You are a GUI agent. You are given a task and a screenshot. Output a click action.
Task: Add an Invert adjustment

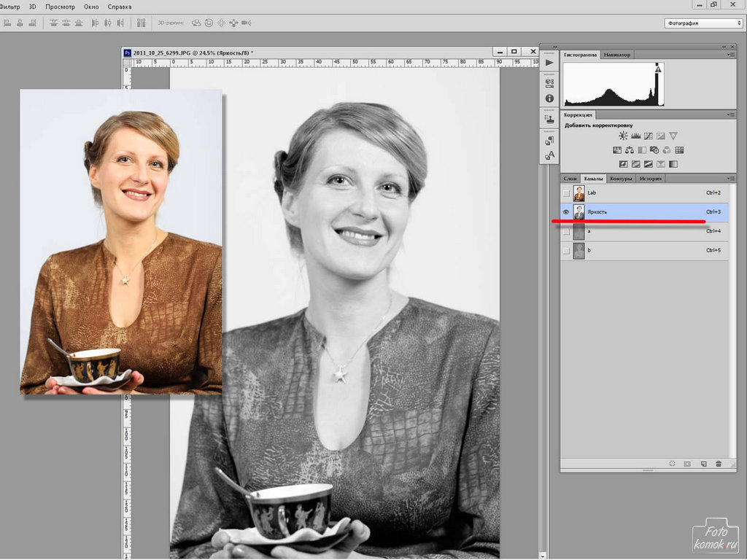(623, 164)
